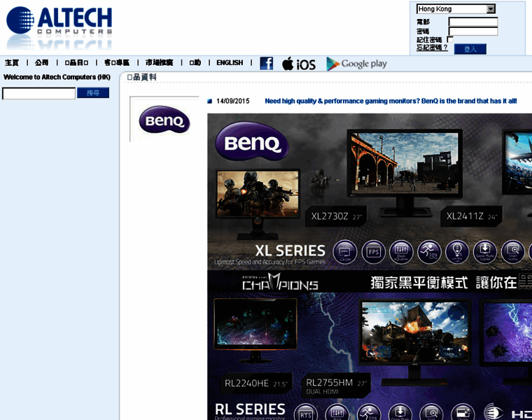Click the 14/09/2015 news date
The width and height of the screenshot is (532, 420).
(232, 101)
